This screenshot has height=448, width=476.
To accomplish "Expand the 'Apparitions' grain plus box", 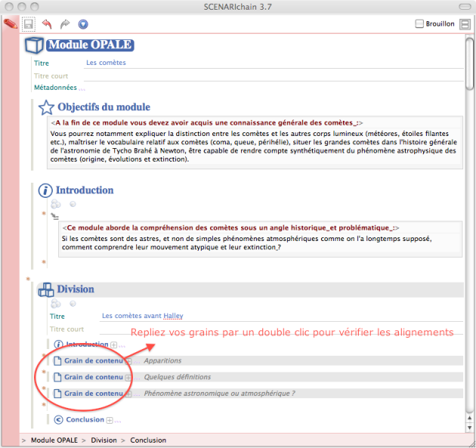I will click(128, 361).
